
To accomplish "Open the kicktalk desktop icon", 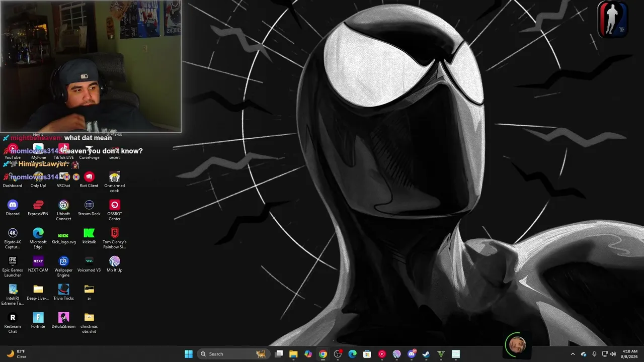I will pyautogui.click(x=89, y=236).
